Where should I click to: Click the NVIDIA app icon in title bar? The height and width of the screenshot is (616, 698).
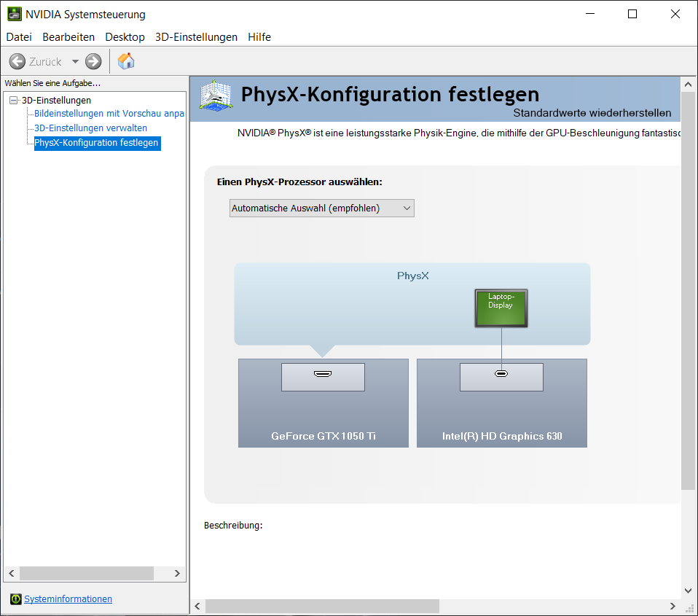pyautogui.click(x=15, y=15)
